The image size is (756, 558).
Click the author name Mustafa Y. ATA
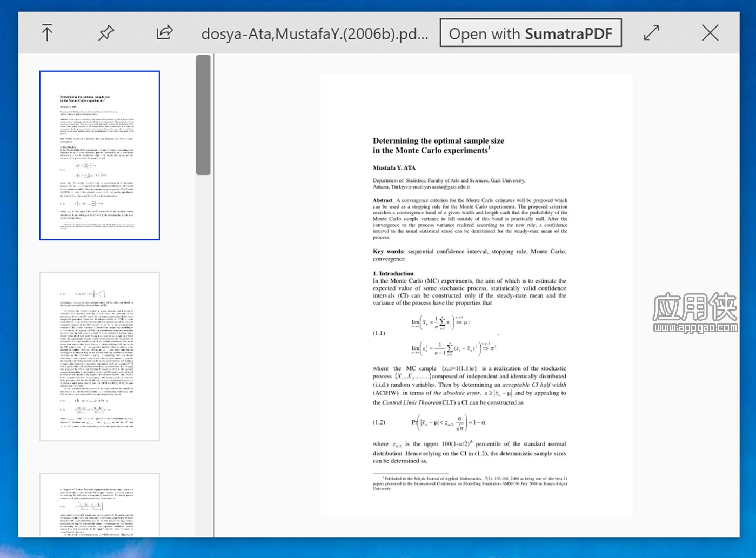394,168
